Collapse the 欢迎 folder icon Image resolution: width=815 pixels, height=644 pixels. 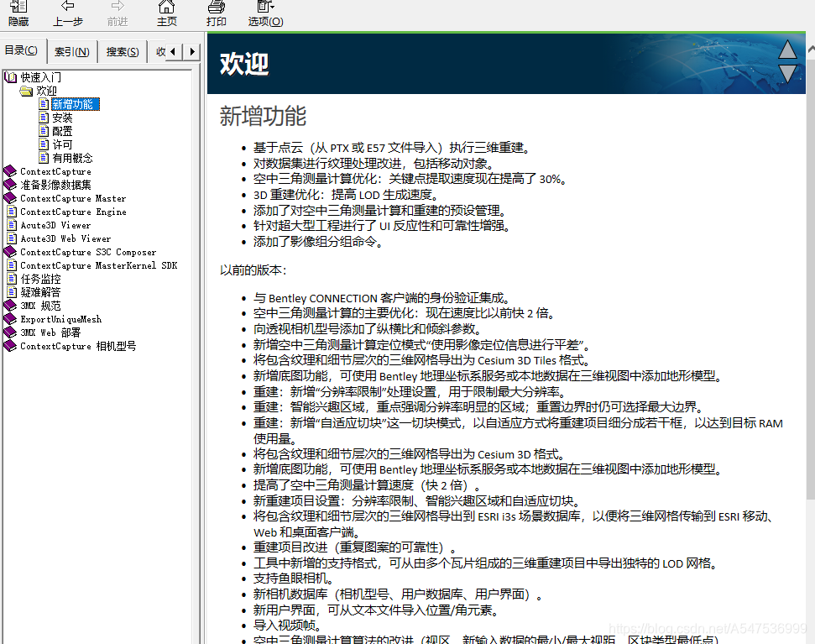(x=26, y=91)
